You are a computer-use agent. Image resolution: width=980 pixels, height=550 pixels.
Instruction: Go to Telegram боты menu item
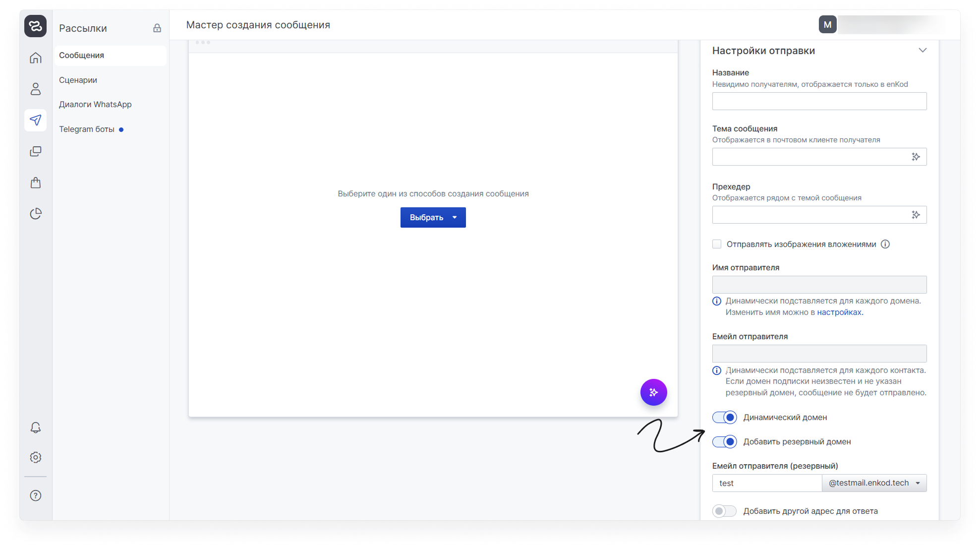(87, 129)
